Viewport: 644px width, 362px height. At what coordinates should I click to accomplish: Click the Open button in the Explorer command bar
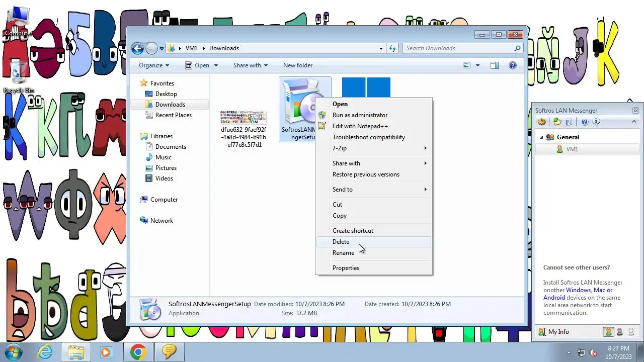pos(197,65)
